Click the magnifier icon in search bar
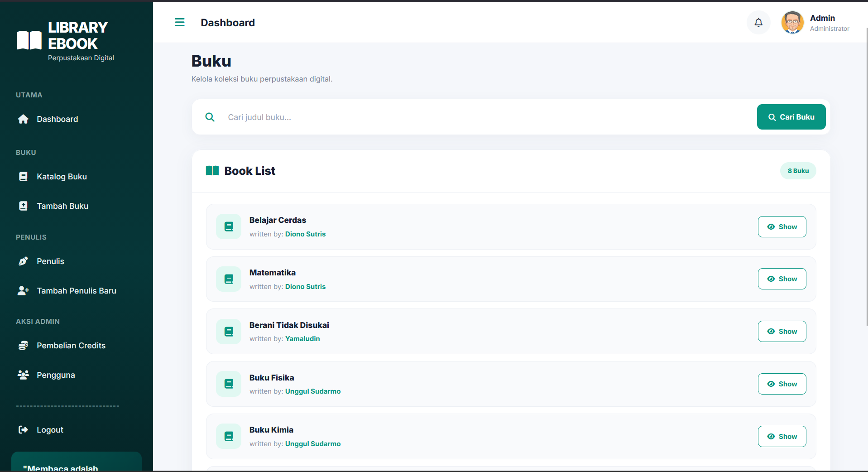Screen dimensions: 868x472 pos(210,117)
